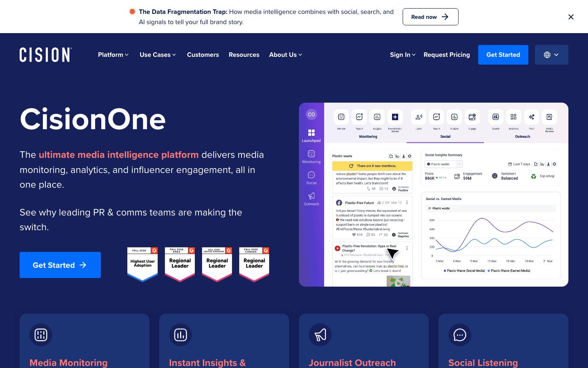Open the Plastic waste topic dropdown
The image size is (588, 368).
point(443,164)
